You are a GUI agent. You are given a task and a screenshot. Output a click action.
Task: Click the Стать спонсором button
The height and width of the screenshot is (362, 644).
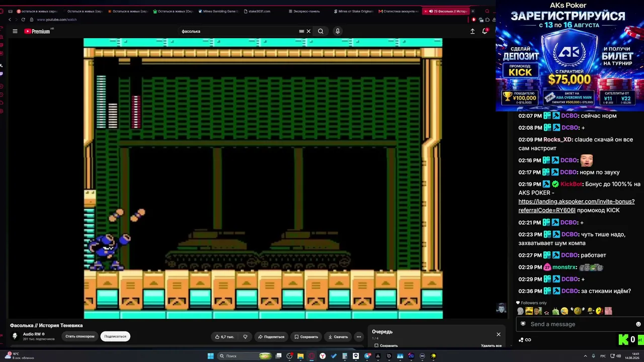[79, 336]
